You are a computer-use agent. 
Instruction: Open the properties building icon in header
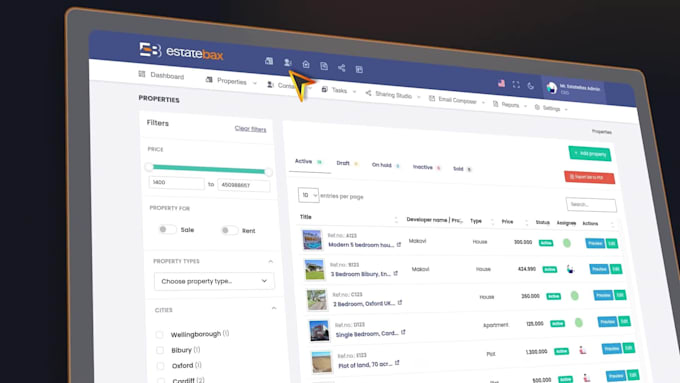[x=269, y=61]
